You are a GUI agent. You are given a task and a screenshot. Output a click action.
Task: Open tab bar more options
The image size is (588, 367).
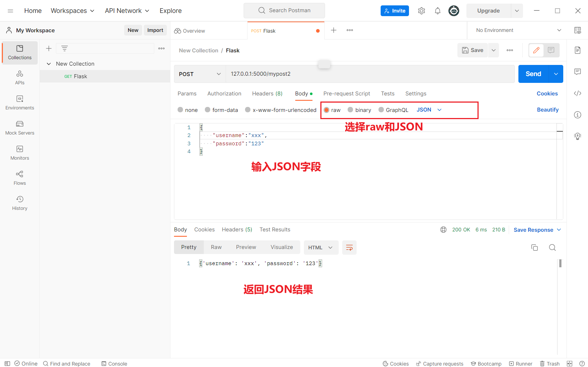(350, 30)
